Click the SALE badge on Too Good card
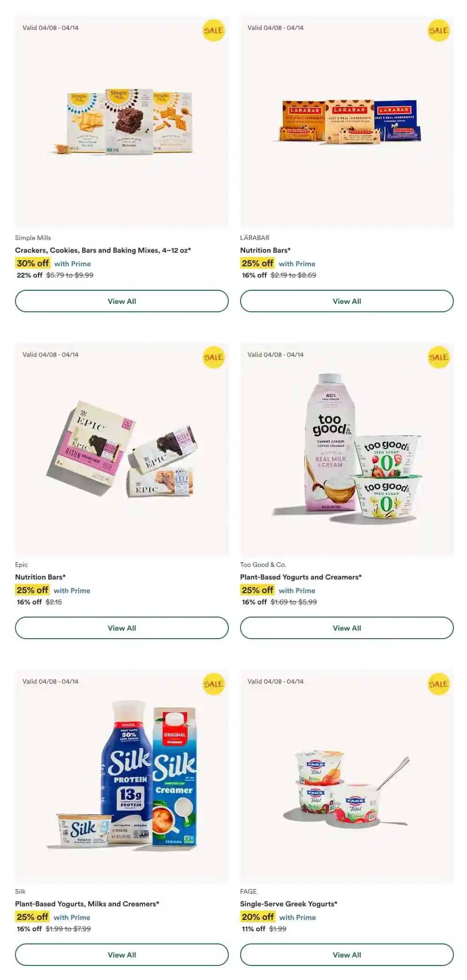The width and height of the screenshot is (467, 980). [x=438, y=357]
